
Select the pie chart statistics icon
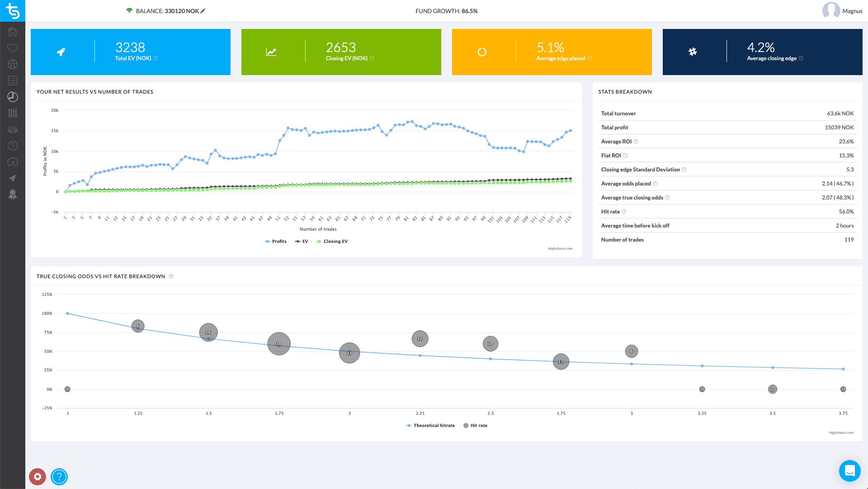click(x=13, y=97)
